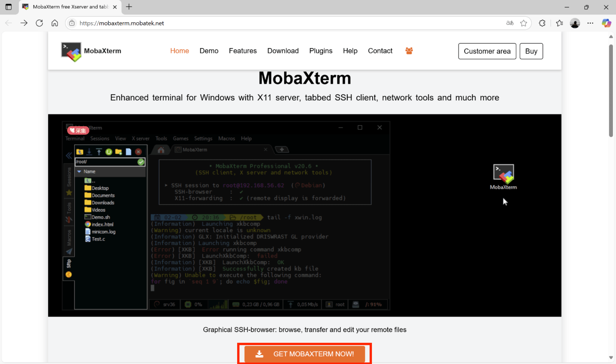616x364 pixels.
Task: Toggle the browser immersive reader icon
Action: pos(510,23)
